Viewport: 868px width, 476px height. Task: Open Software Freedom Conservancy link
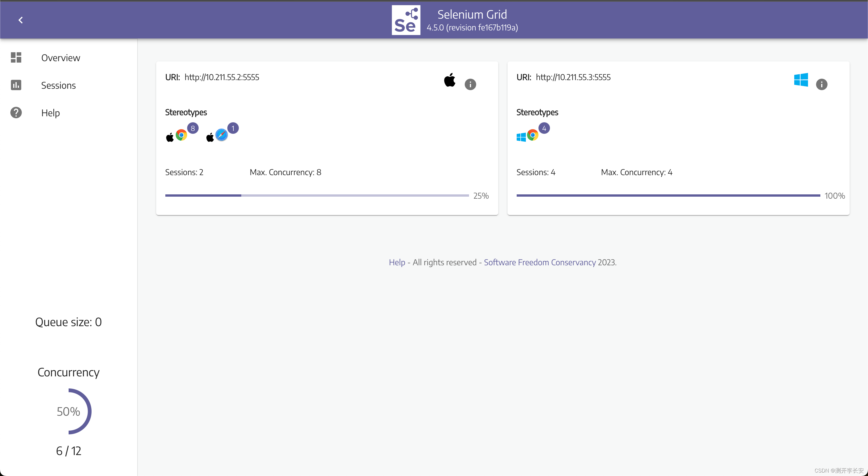tap(539, 262)
